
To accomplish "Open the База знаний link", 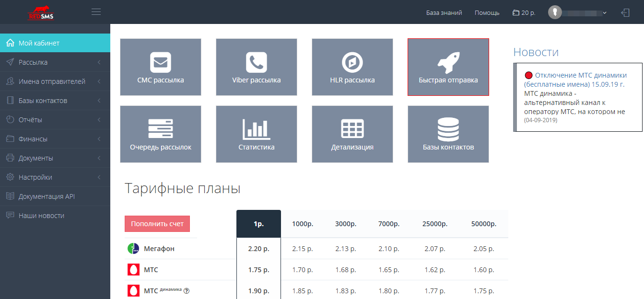I will (x=444, y=13).
